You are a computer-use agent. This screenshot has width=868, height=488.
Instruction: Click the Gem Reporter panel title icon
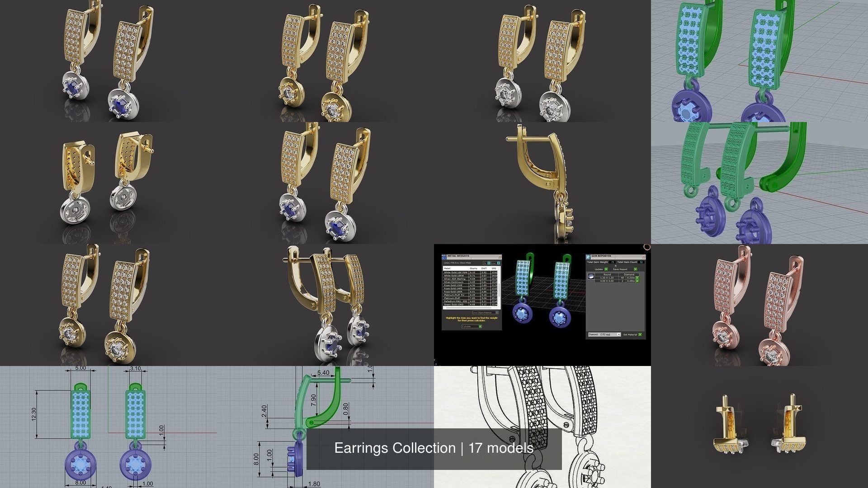588,257
